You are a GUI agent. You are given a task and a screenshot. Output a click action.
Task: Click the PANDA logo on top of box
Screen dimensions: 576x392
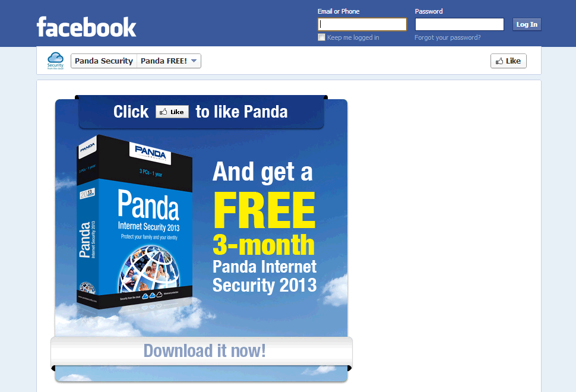coord(150,152)
